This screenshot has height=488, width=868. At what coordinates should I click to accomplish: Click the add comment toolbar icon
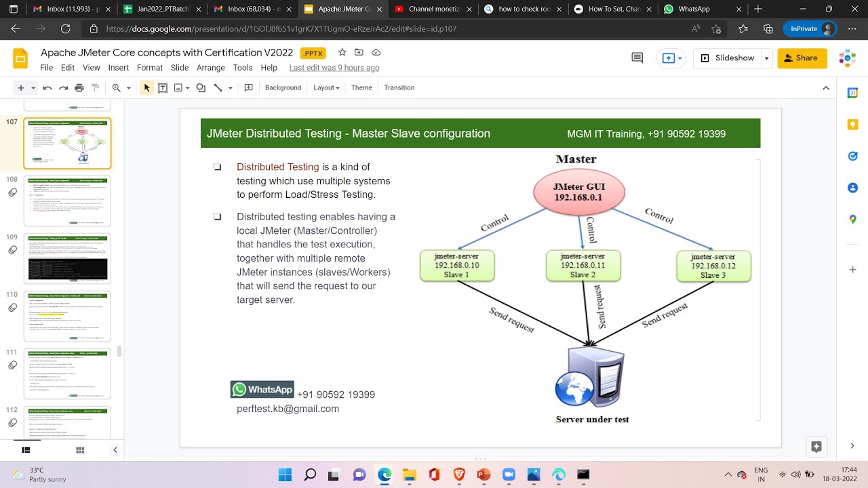coord(248,87)
